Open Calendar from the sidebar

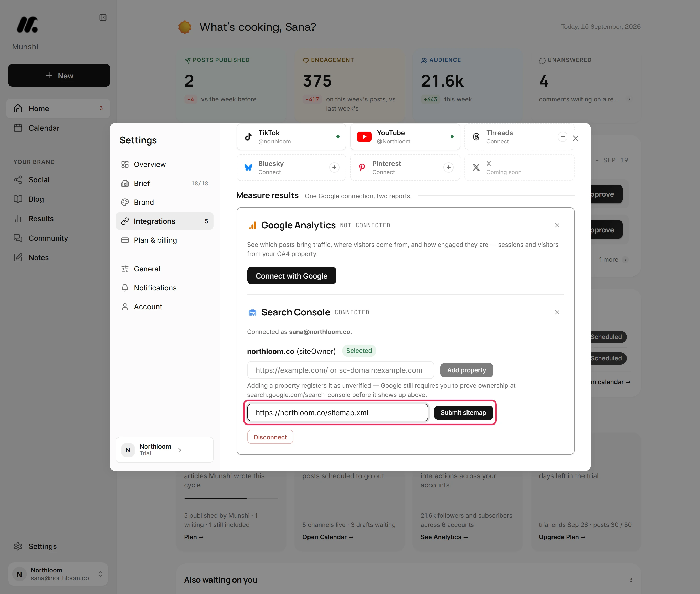click(58, 128)
